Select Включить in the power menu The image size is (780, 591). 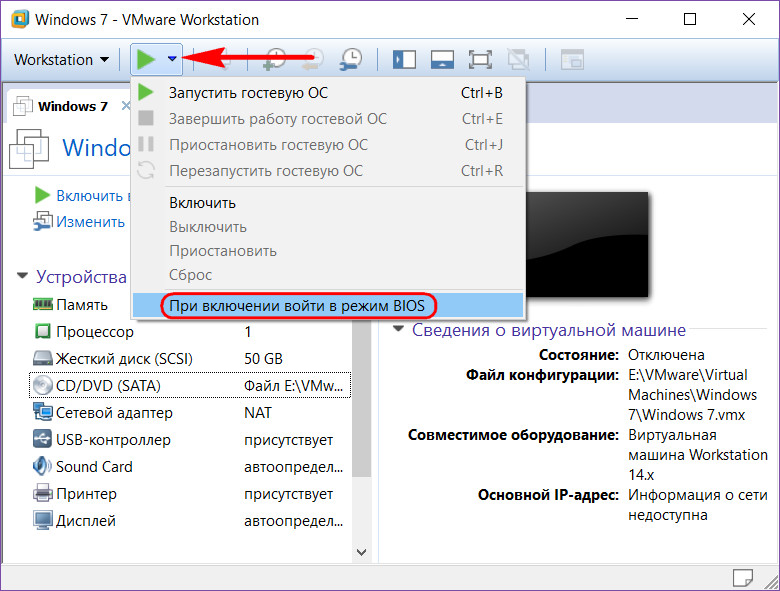[328, 203]
